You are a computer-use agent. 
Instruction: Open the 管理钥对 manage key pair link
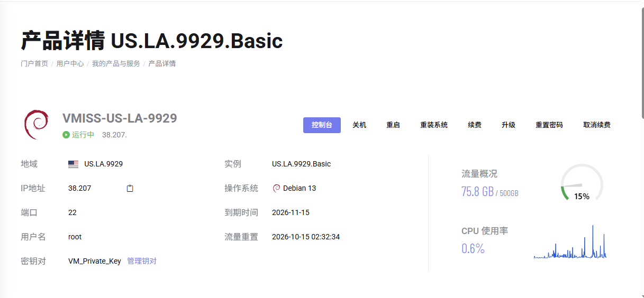[x=142, y=261]
